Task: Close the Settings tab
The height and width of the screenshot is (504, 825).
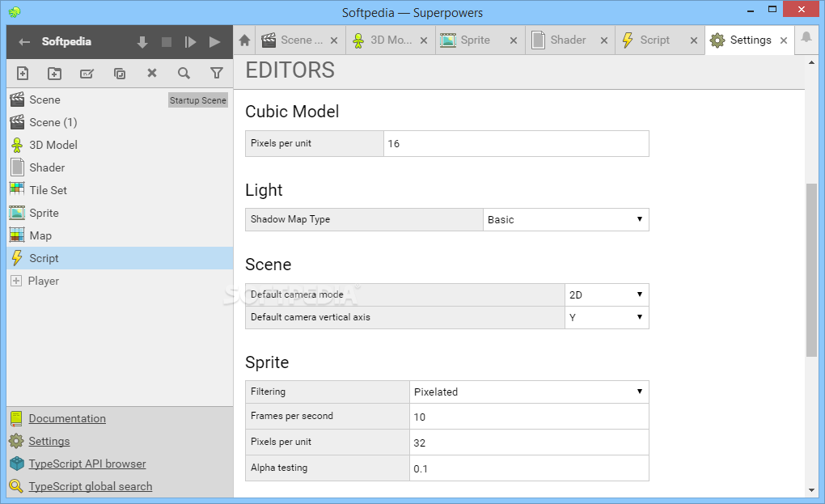Action: (x=784, y=40)
